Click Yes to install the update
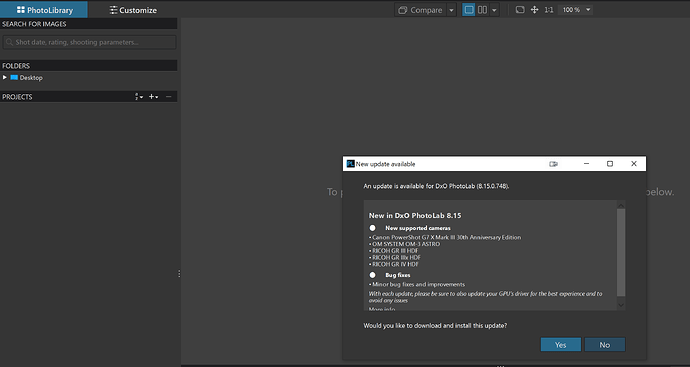 tap(561, 345)
